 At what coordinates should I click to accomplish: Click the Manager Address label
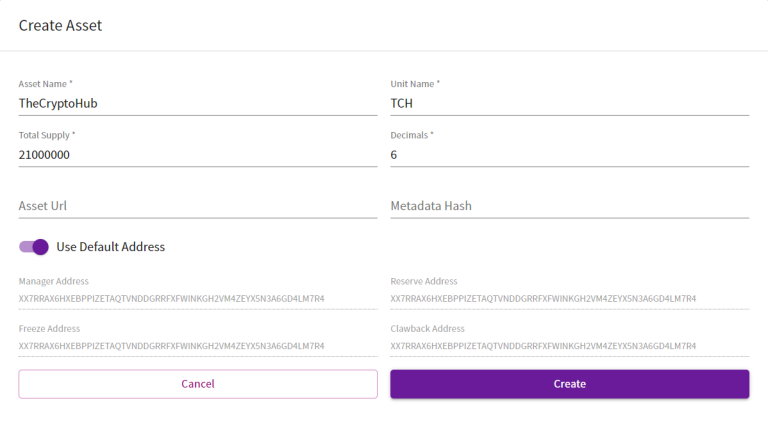coord(54,281)
